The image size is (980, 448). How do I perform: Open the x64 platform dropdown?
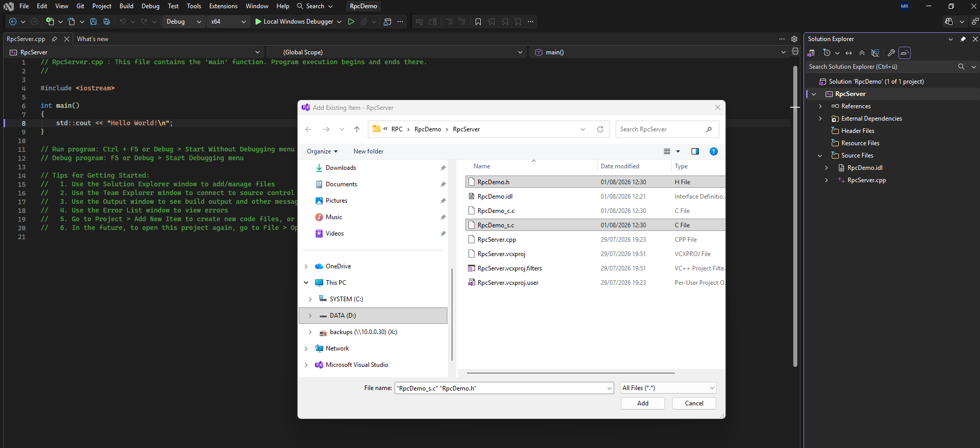tap(228, 22)
